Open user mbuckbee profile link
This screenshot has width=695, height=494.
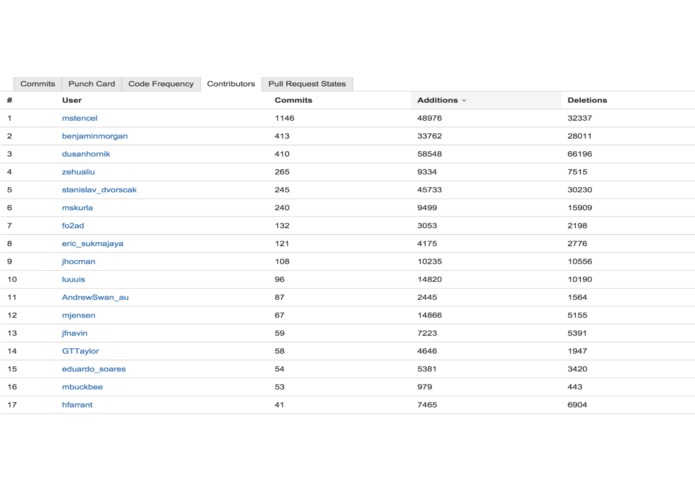(82, 387)
